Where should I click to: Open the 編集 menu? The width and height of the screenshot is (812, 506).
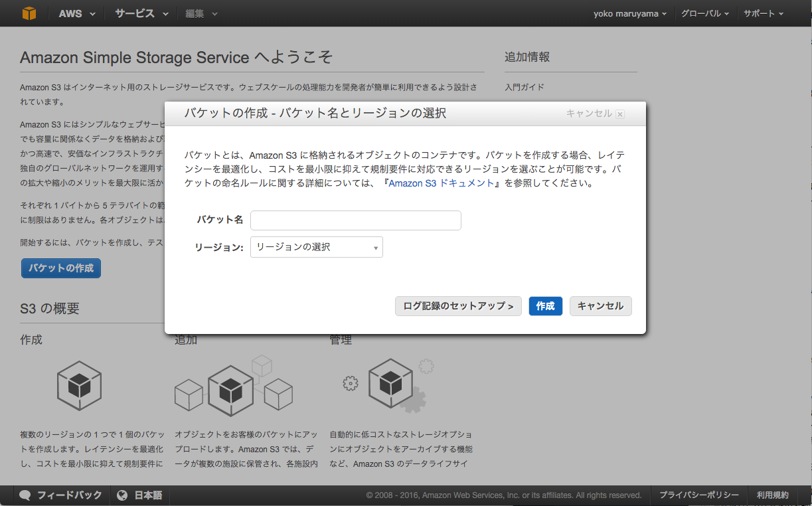pos(201,13)
